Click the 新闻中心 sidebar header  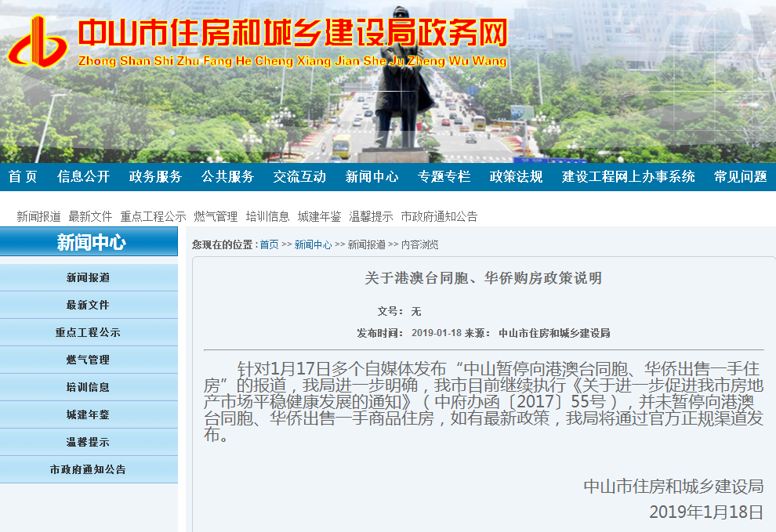pyautogui.click(x=89, y=243)
